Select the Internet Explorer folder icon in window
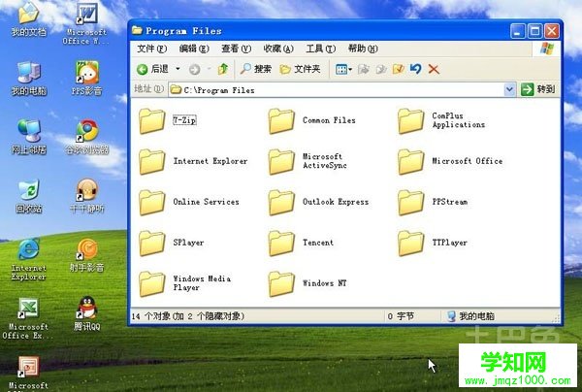This screenshot has width=582, height=392. [x=152, y=161]
